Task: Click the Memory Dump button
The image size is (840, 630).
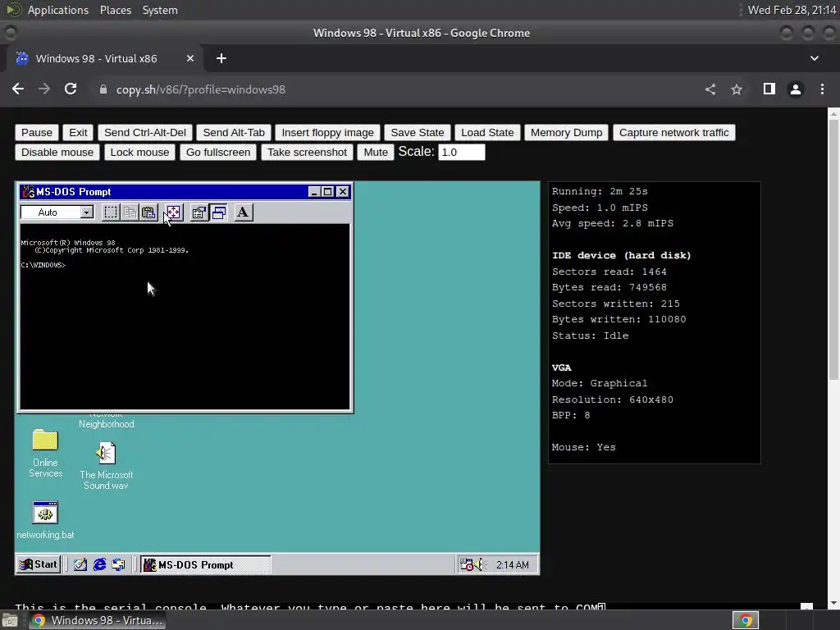Action: point(566,132)
